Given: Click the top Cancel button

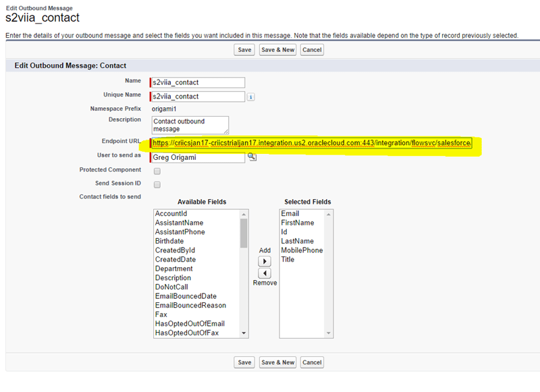Looking at the screenshot, I should point(312,50).
